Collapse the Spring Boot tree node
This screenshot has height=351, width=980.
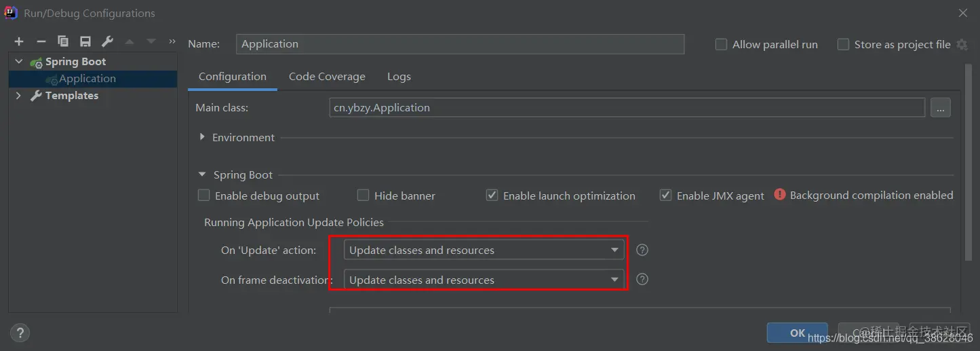coord(19,62)
